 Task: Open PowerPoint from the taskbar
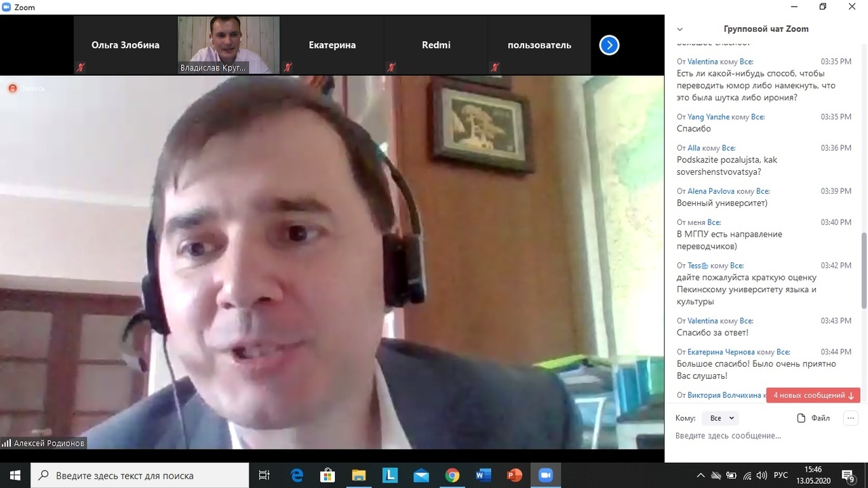(x=515, y=475)
